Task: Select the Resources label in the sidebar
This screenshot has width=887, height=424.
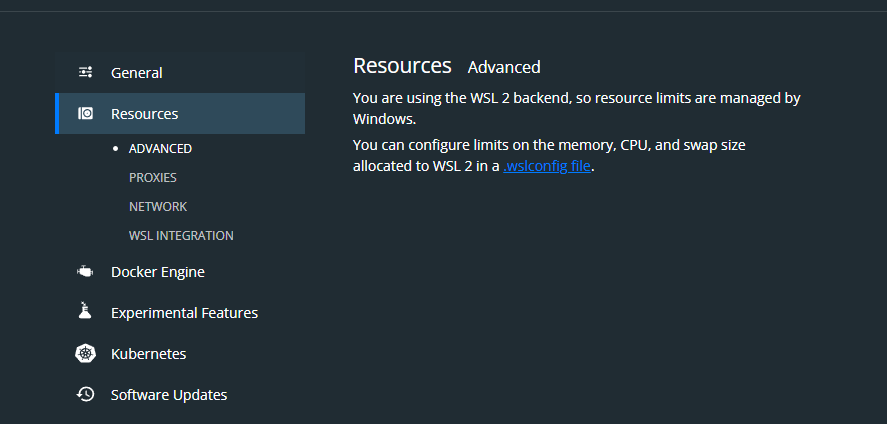Action: tap(145, 114)
